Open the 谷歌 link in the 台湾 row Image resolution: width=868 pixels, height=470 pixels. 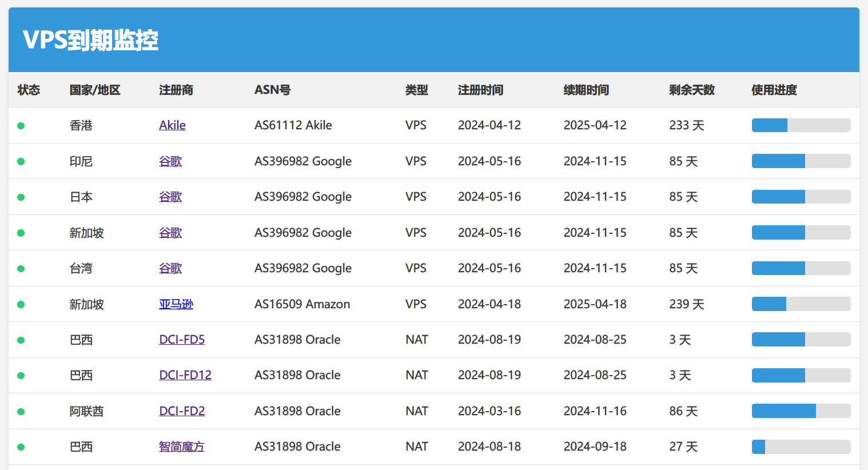pyautogui.click(x=170, y=268)
